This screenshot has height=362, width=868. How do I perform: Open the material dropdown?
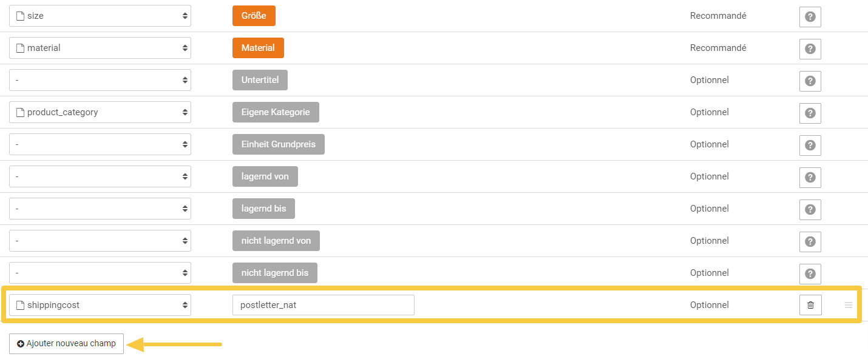[x=100, y=48]
